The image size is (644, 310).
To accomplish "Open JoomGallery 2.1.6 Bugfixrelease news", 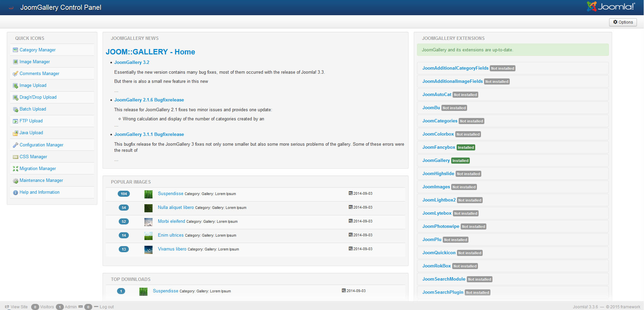I will coord(149,100).
